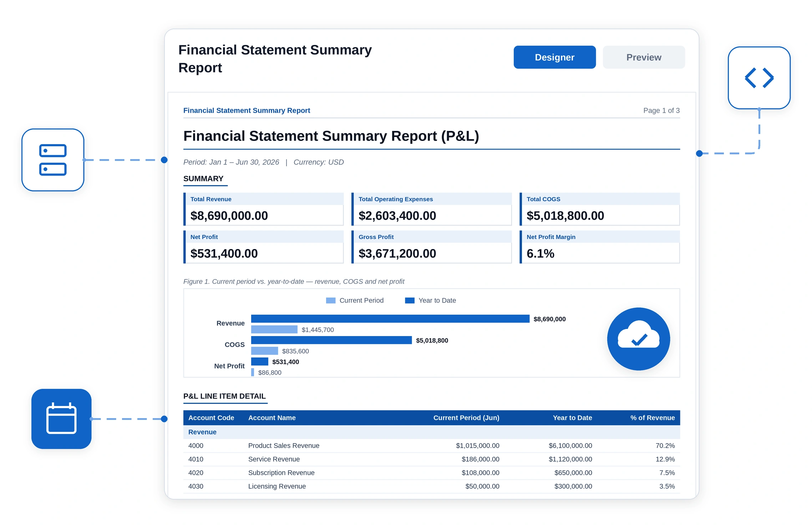Screen dimensions: 812x528
Task: Click the Current Period legend swatch
Action: tap(331, 300)
